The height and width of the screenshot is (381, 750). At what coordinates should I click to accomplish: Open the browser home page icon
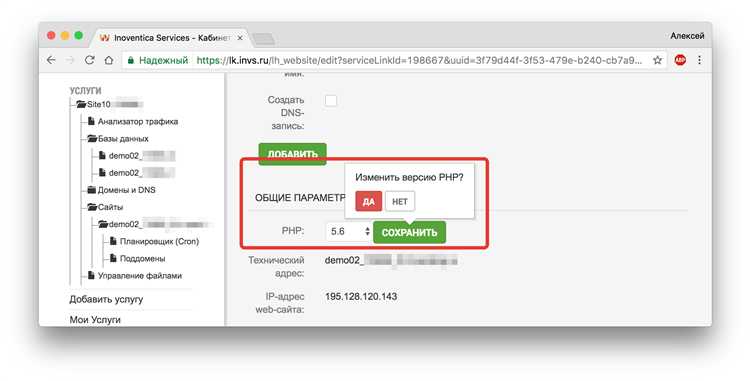pos(109,60)
